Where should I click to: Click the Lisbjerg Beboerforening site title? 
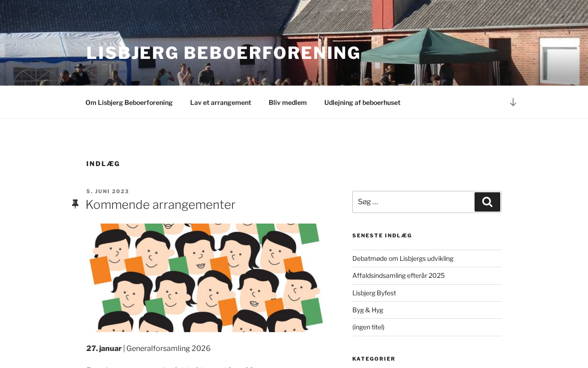click(223, 53)
